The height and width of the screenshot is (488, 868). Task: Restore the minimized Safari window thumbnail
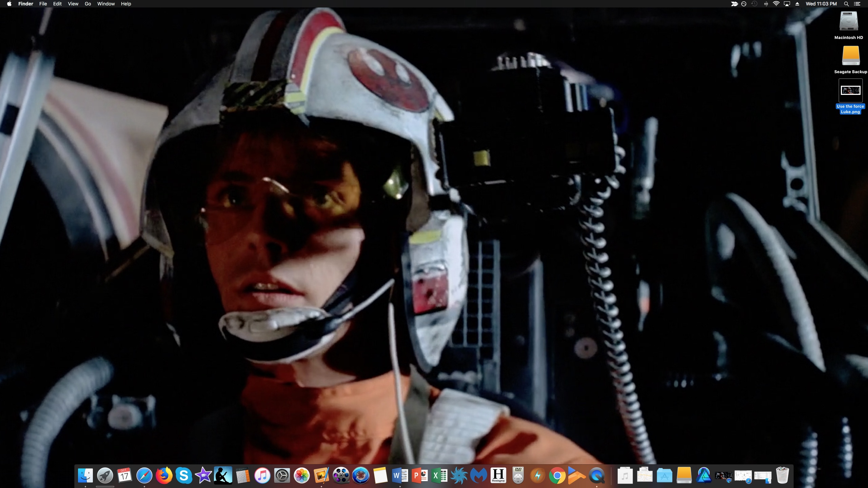(x=743, y=476)
